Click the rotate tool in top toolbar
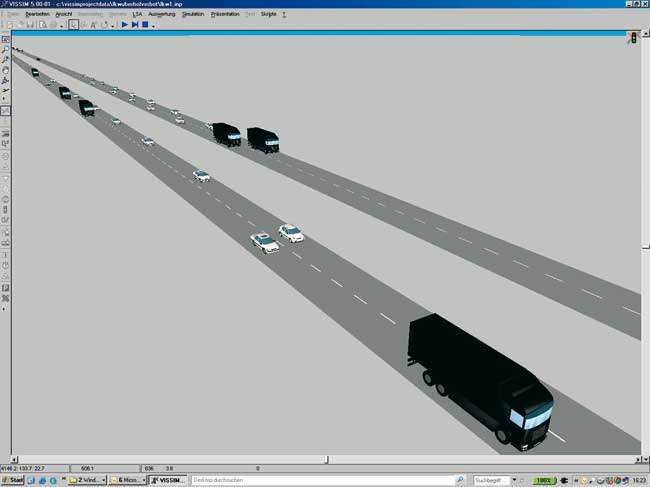650x487 pixels. 104,25
